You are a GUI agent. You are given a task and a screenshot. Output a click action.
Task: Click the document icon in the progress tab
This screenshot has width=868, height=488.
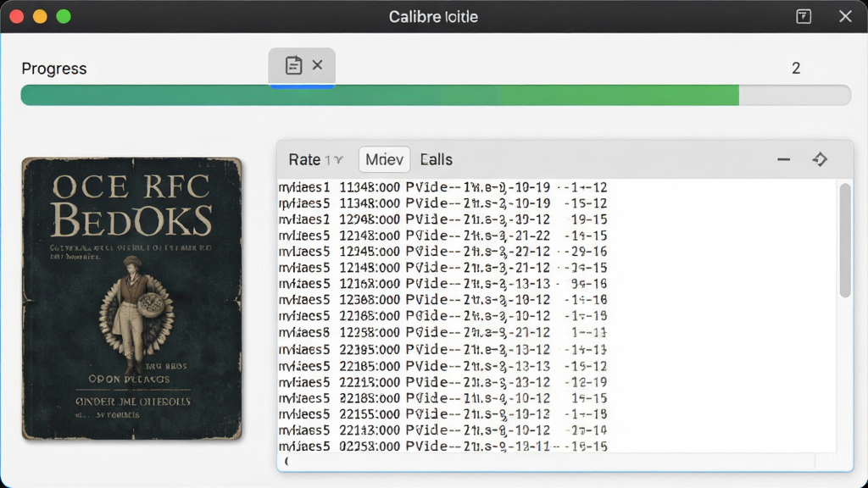(293, 65)
